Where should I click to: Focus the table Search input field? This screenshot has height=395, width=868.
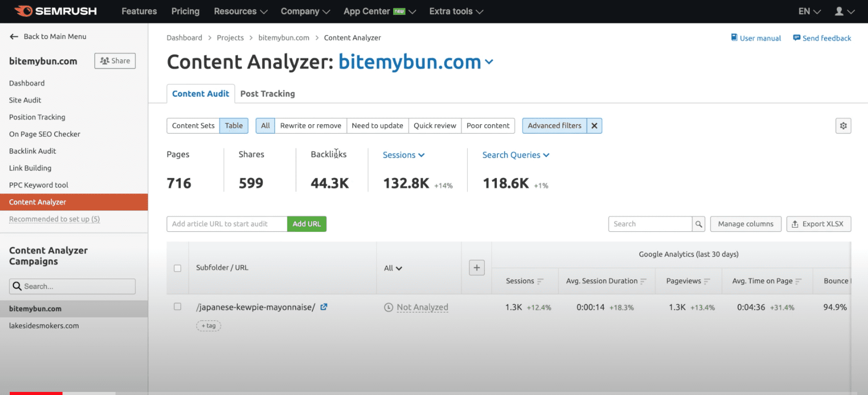[650, 224]
